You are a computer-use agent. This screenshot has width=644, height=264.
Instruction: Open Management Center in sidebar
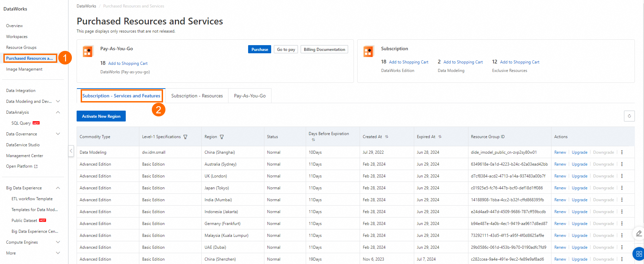coord(24,156)
